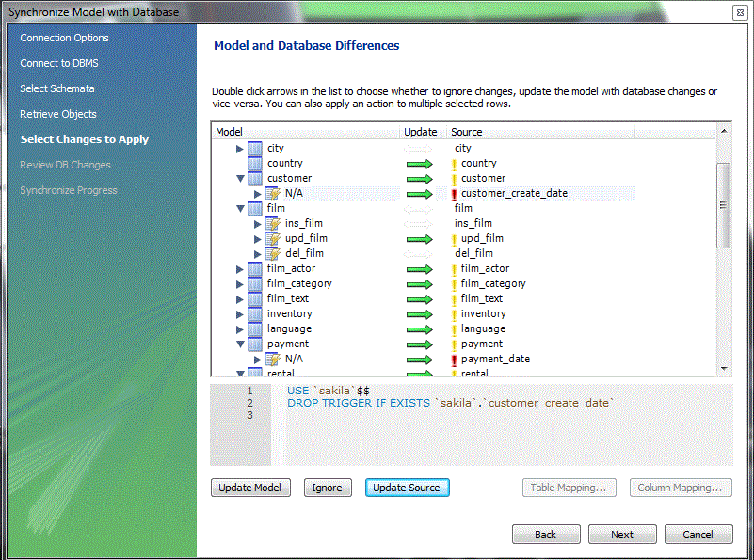Select the Retrieve Objects step
The image size is (754, 560).
pyautogui.click(x=60, y=112)
